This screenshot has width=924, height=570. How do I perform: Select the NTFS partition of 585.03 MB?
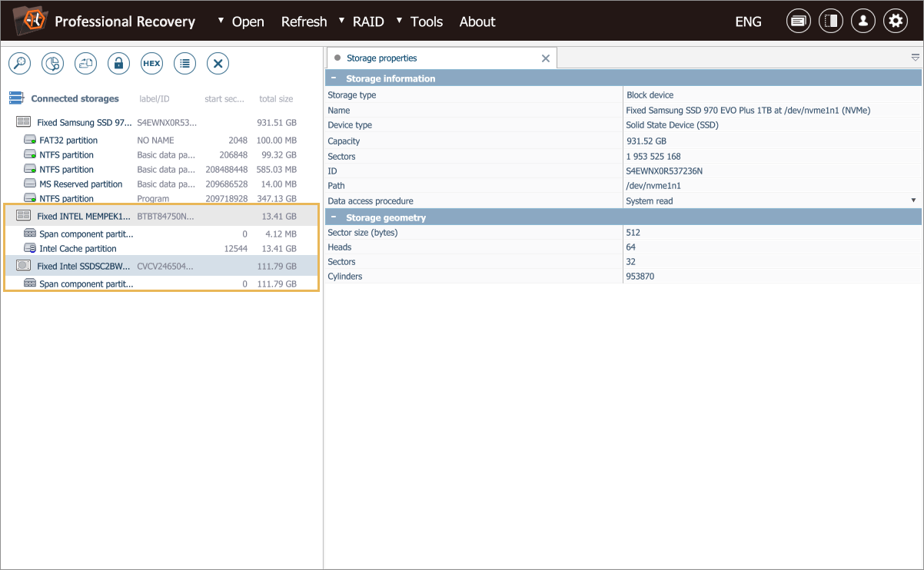click(x=160, y=170)
